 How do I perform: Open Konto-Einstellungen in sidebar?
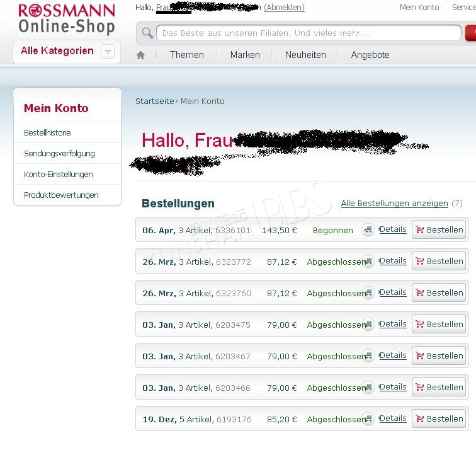coord(59,175)
